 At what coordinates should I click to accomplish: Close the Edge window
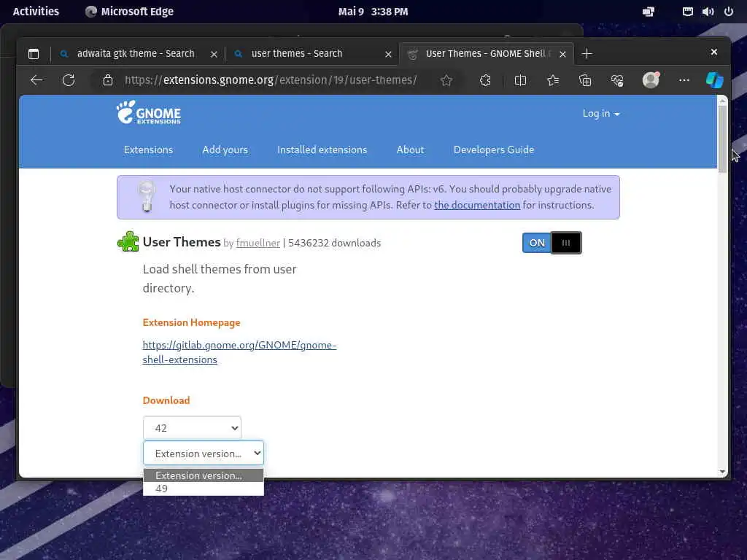click(713, 52)
